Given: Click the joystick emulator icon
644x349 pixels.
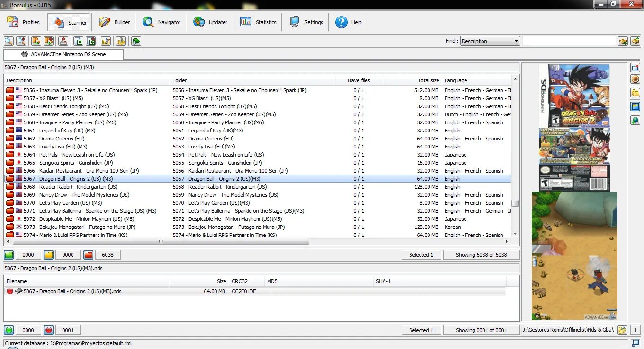Looking at the screenshot, I should (x=121, y=41).
